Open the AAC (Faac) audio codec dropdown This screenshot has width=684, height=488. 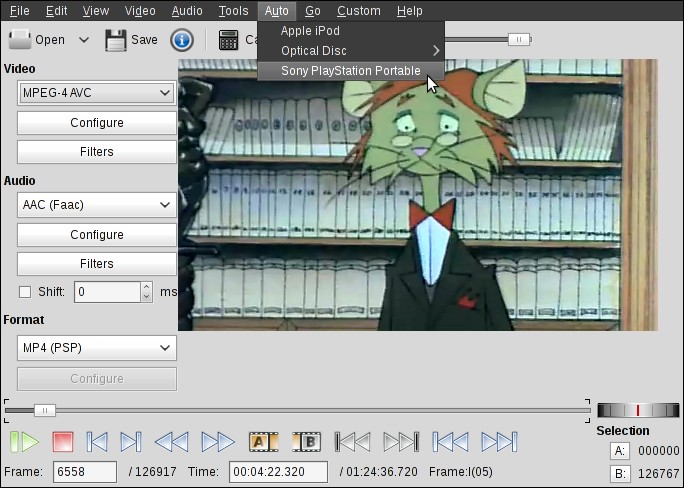[x=97, y=205]
